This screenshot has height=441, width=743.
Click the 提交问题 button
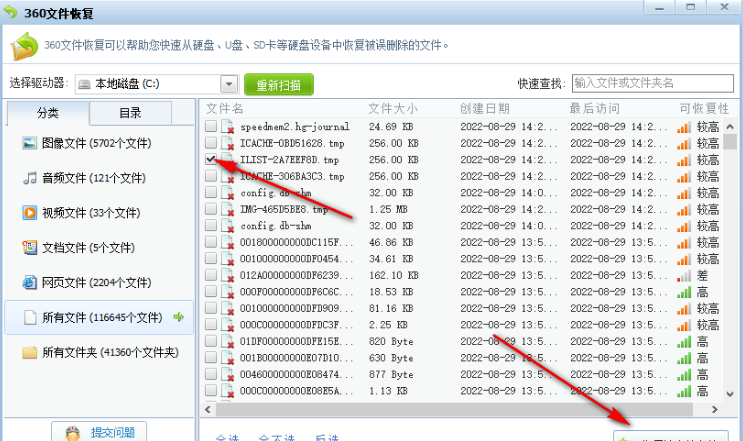98,432
